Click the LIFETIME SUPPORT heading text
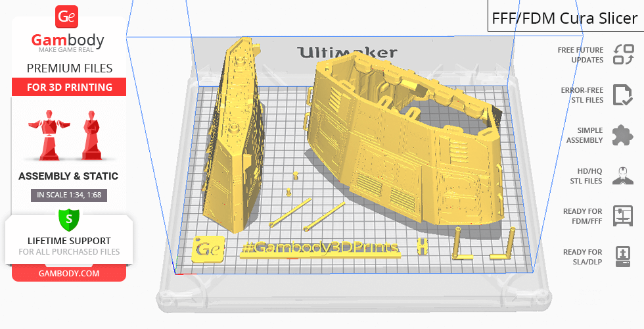The height and width of the screenshot is (329, 644). pyautogui.click(x=68, y=241)
